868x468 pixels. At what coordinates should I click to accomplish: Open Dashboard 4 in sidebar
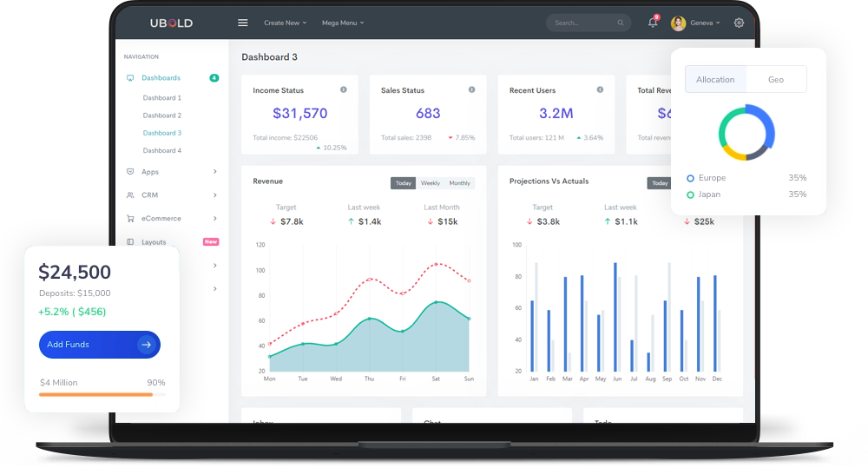click(x=161, y=151)
